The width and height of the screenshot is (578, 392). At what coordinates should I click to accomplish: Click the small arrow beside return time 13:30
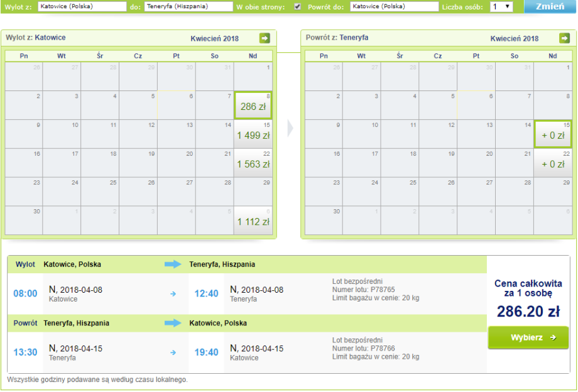pos(173,352)
